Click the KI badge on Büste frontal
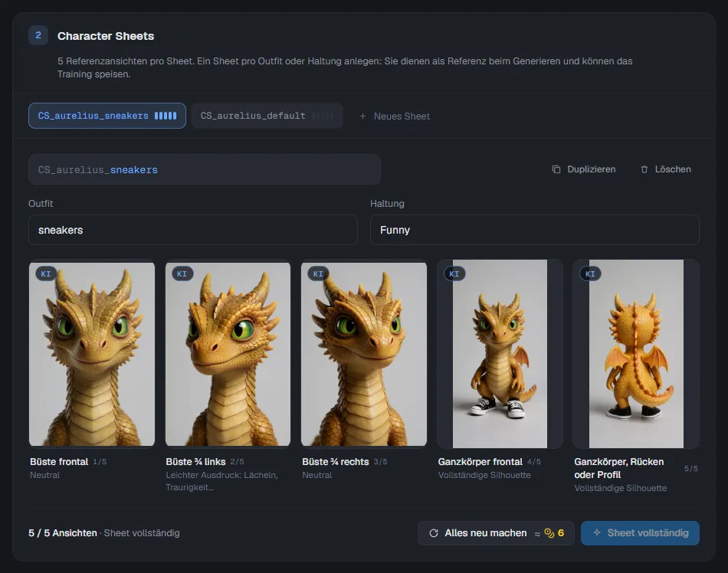This screenshot has height=573, width=728. 46,273
